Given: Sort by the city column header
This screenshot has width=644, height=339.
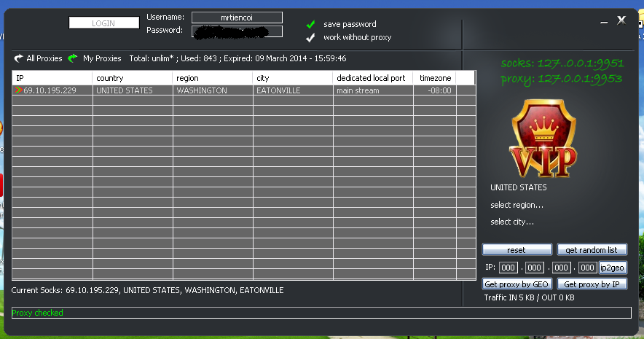Looking at the screenshot, I should point(292,78).
